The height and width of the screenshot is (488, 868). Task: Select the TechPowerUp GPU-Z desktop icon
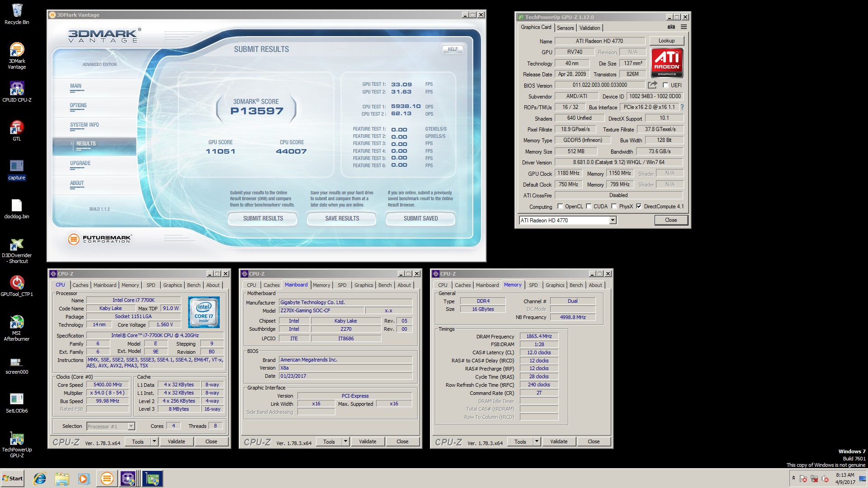coord(17,445)
